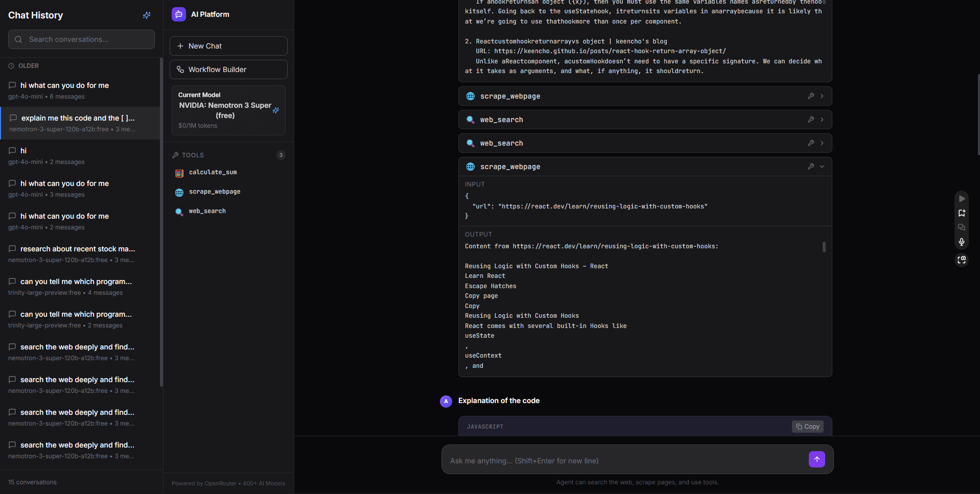Screen dimensions: 980x494
Task: Select the scrape_webpage tool in the Tools list
Action: 215,192
